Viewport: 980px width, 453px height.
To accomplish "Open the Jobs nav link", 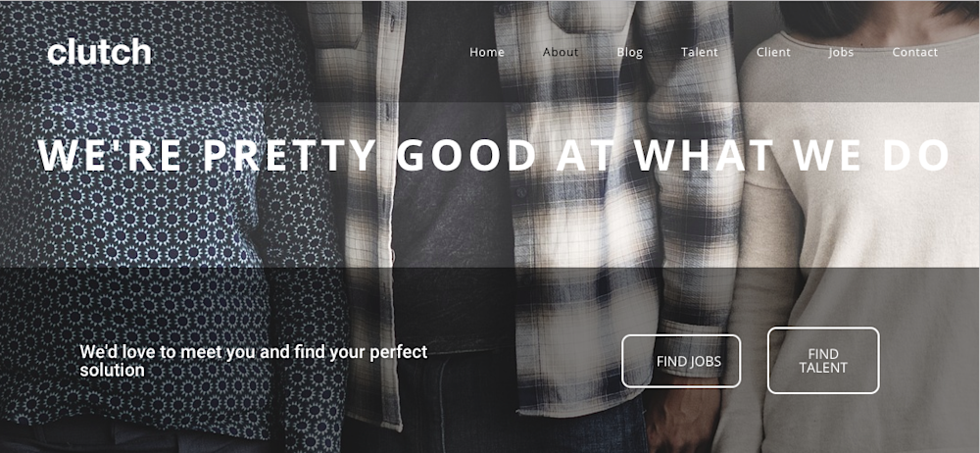I will point(841,53).
